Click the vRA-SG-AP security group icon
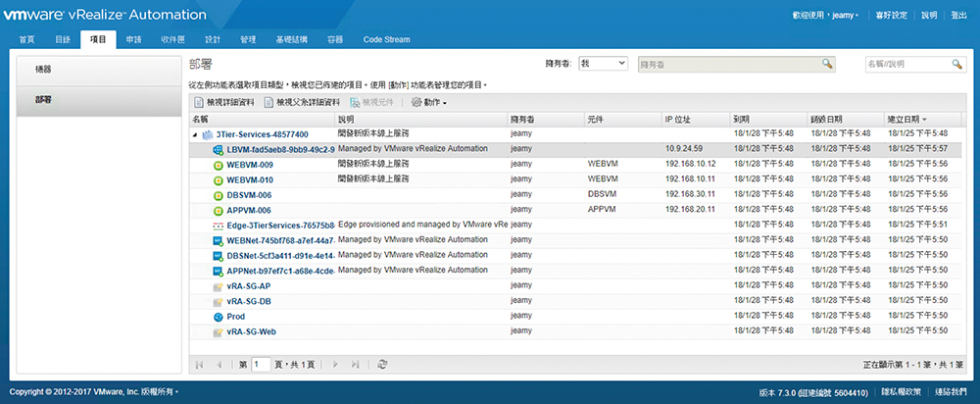The height and width of the screenshot is (404, 980). 219,286
